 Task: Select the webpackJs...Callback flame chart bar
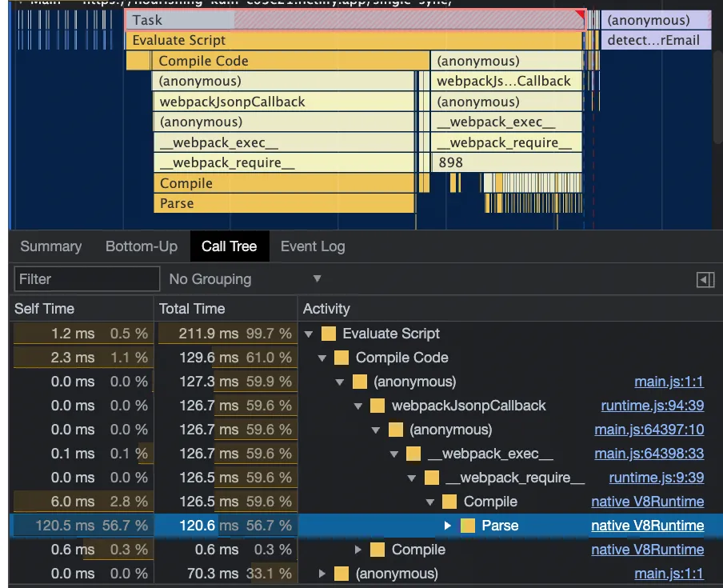506,81
